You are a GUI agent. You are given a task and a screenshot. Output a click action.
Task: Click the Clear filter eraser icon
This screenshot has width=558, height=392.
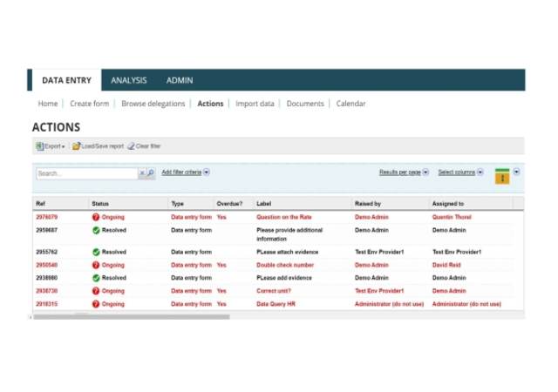(x=132, y=146)
